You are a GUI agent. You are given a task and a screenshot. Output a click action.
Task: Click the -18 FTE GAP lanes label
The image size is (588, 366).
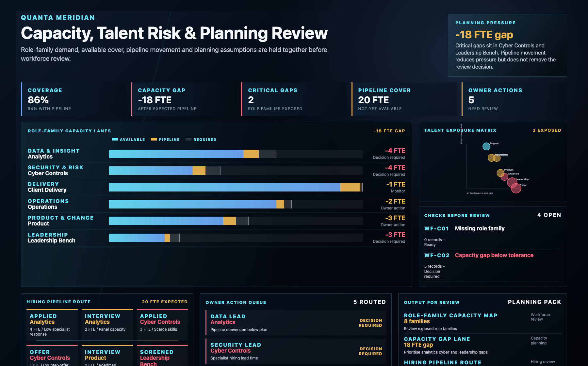[389, 131]
